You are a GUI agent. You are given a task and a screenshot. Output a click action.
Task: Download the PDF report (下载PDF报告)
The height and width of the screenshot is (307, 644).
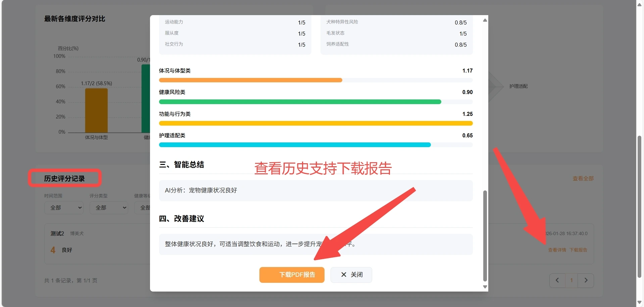click(x=292, y=275)
